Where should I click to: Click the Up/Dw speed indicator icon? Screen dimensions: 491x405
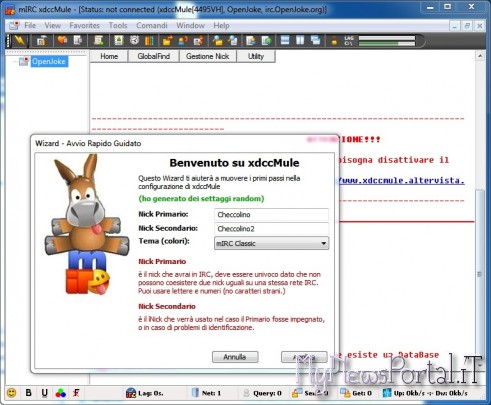click(x=387, y=393)
